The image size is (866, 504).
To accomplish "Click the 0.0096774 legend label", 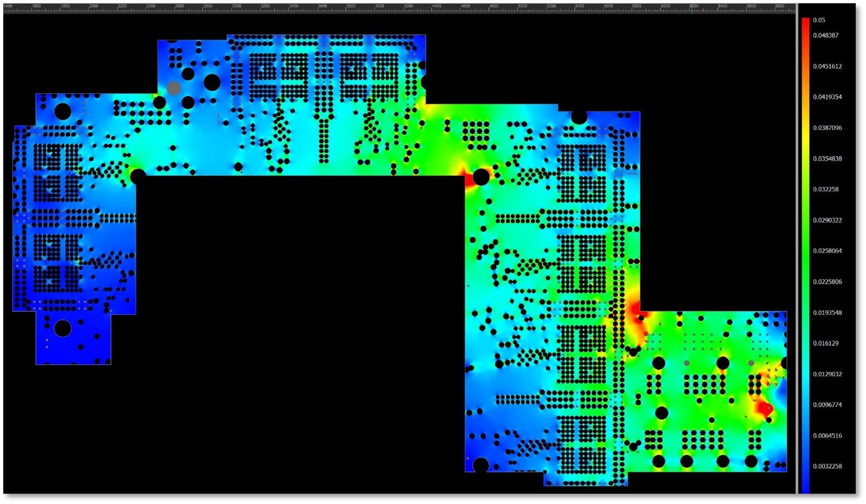I will [827, 405].
